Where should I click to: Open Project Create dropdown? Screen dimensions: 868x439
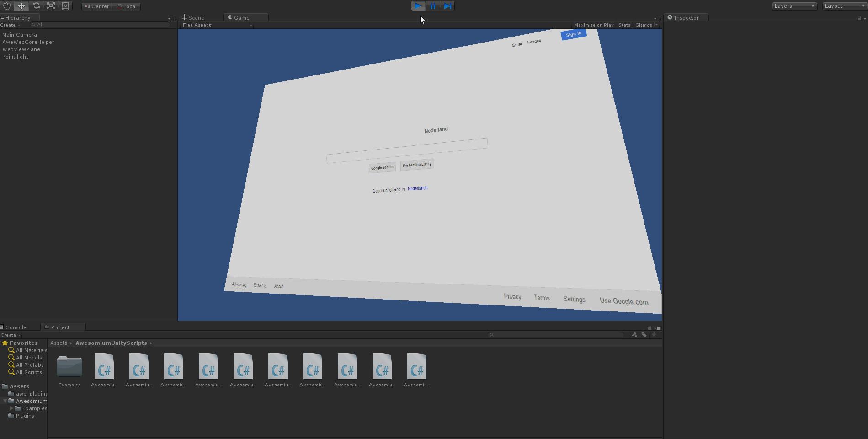point(11,335)
